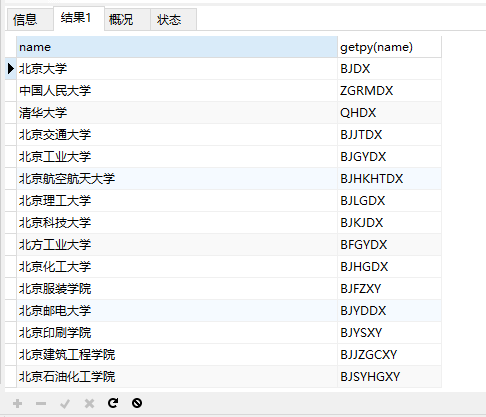486x417 pixels.
Task: Click the BJKJDX value cell
Action: click(389, 223)
